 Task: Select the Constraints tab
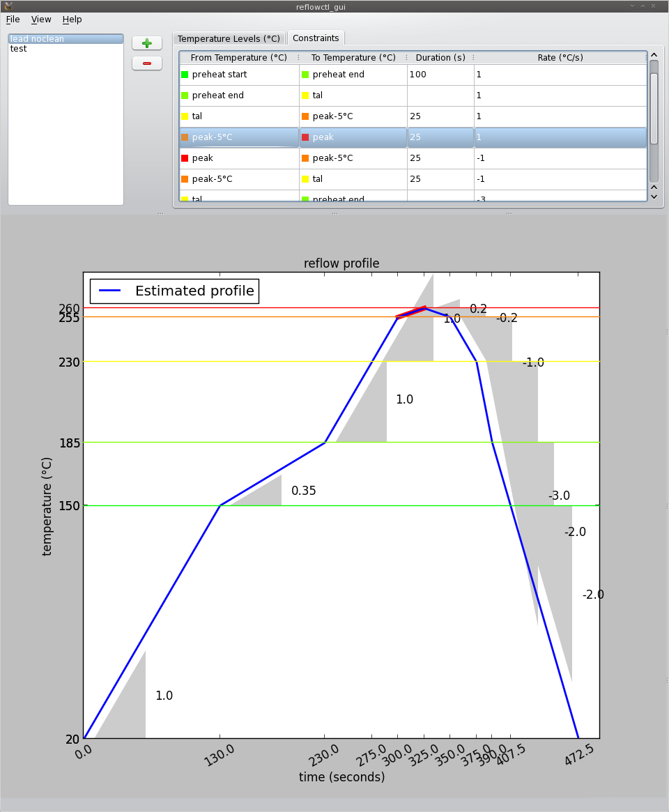(x=316, y=38)
